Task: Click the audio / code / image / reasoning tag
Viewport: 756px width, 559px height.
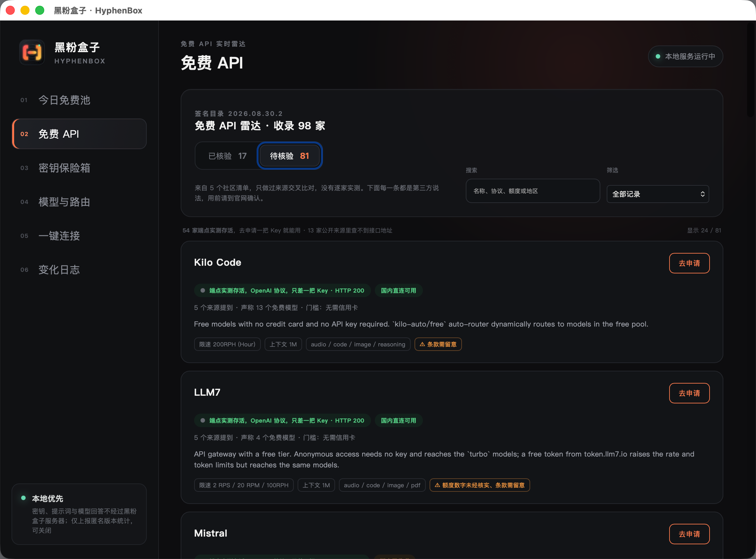Action: 358,344
